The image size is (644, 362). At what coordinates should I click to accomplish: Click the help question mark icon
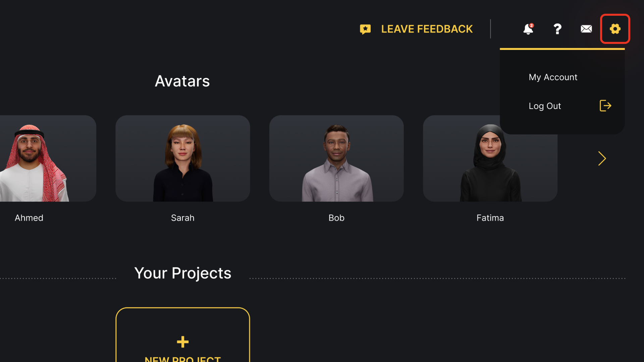(557, 29)
